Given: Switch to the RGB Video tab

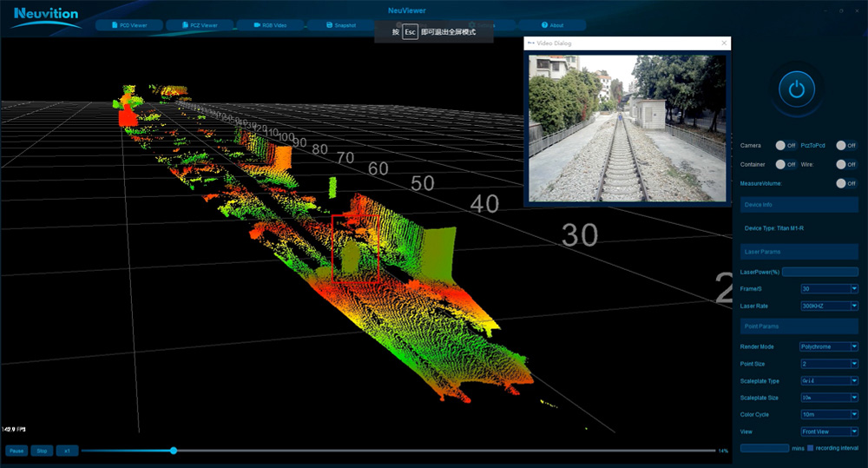Looking at the screenshot, I should click(270, 25).
